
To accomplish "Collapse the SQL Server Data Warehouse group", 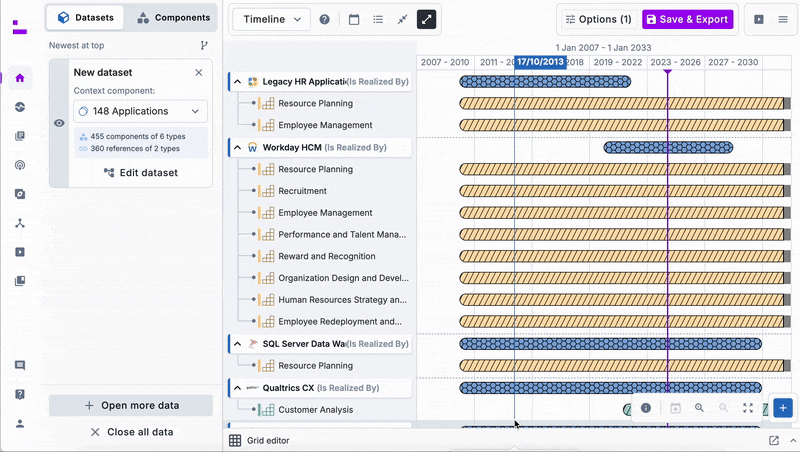I will click(x=237, y=344).
